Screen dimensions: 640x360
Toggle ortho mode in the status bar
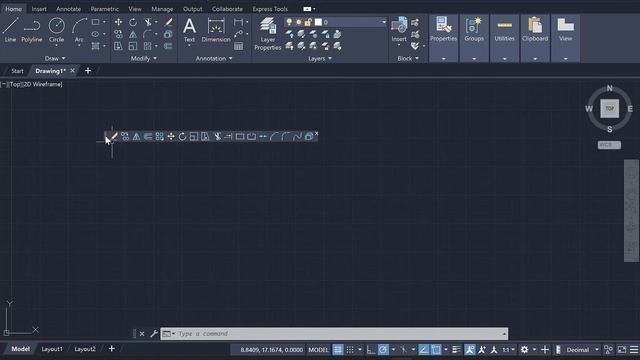(x=371, y=350)
